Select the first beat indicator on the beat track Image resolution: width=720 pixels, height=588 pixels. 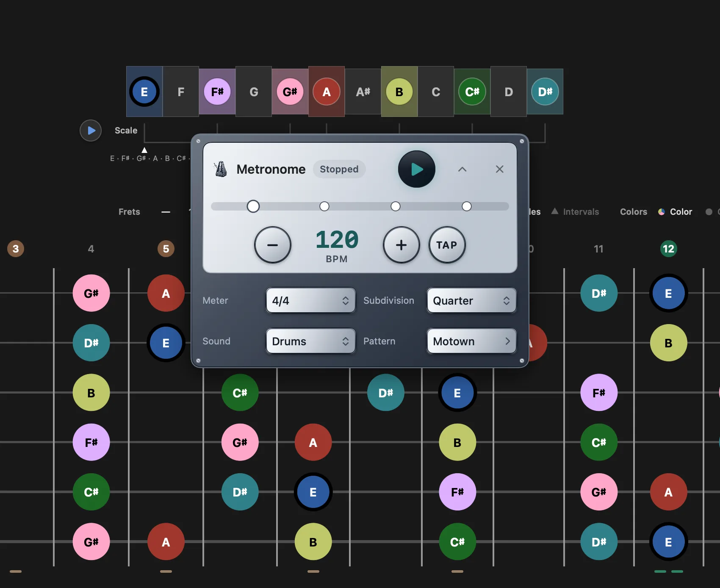(253, 206)
